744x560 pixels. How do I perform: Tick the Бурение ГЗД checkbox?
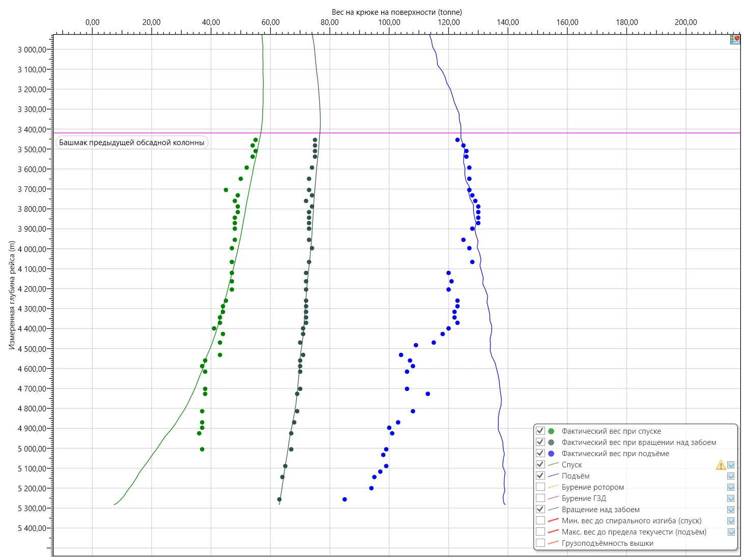point(540,498)
